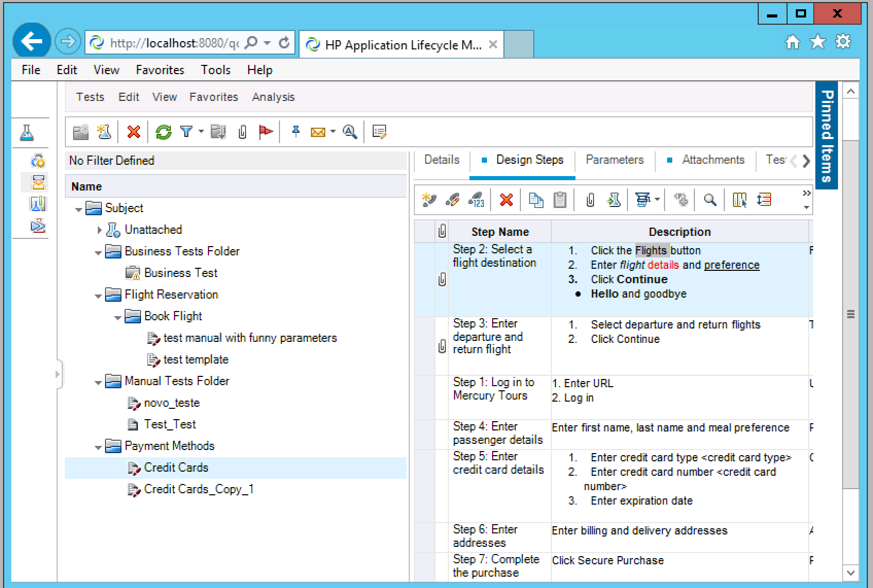This screenshot has width=873, height=588.
Task: Open the Test Lab sidebar icon
Action: click(x=38, y=226)
